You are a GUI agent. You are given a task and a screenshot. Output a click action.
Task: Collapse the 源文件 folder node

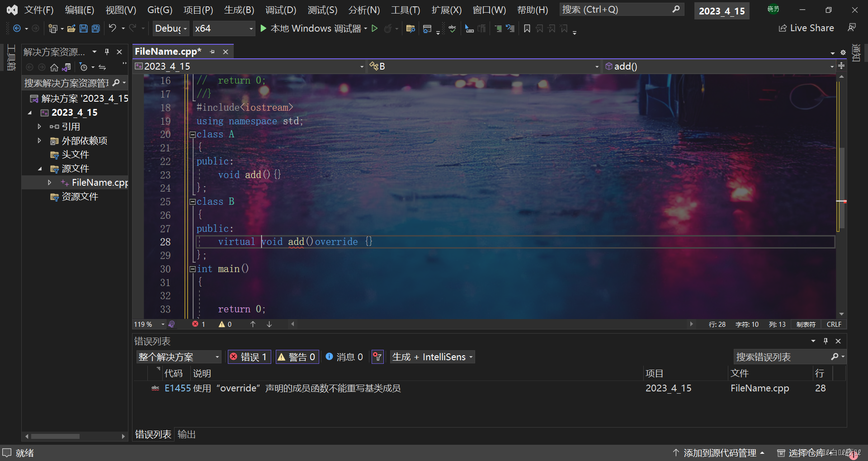[39, 169]
